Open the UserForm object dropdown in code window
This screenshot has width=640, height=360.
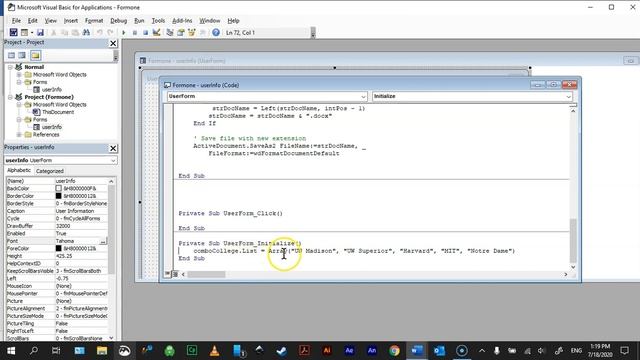(363, 97)
